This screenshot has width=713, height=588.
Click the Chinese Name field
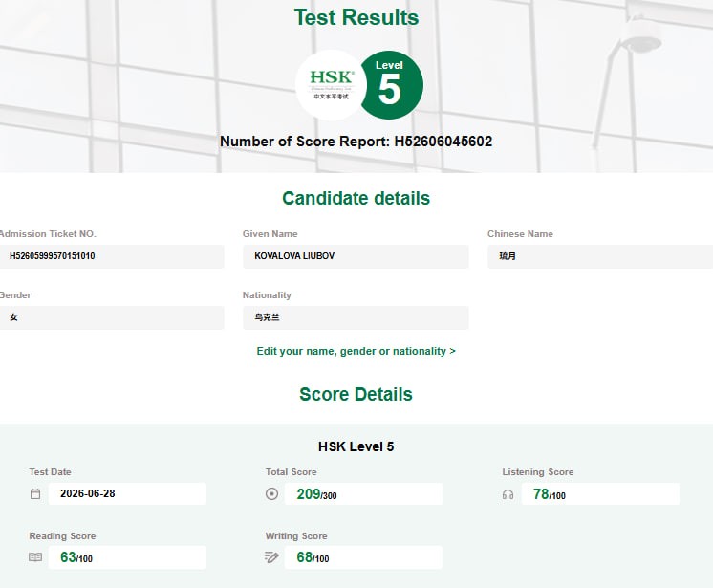click(x=600, y=256)
